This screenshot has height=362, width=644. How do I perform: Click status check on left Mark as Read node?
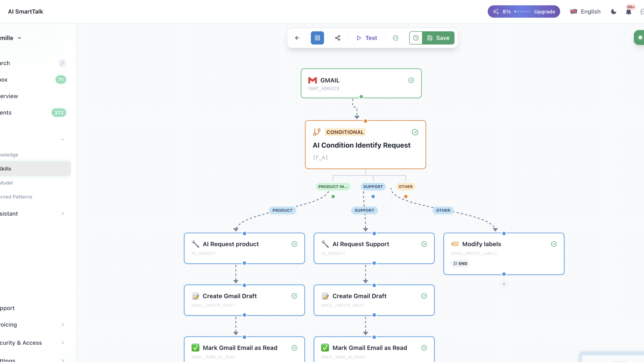(294, 348)
